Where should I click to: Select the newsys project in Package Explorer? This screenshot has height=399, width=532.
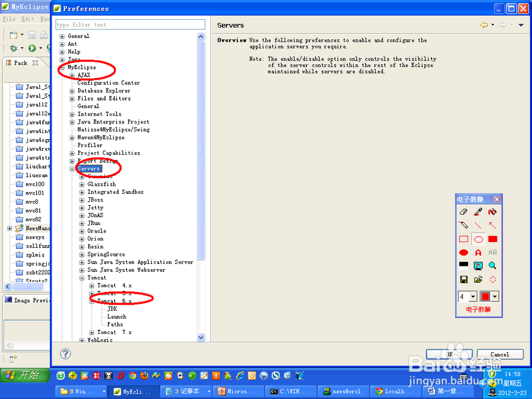(x=35, y=237)
